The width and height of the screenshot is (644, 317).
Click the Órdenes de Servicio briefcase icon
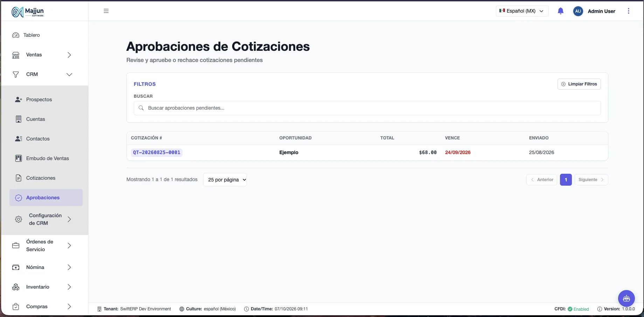(16, 246)
